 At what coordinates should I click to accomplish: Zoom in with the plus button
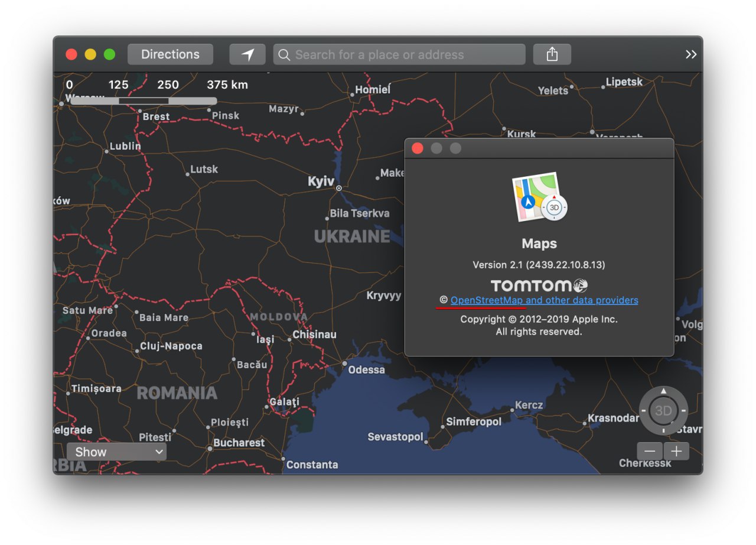click(676, 451)
